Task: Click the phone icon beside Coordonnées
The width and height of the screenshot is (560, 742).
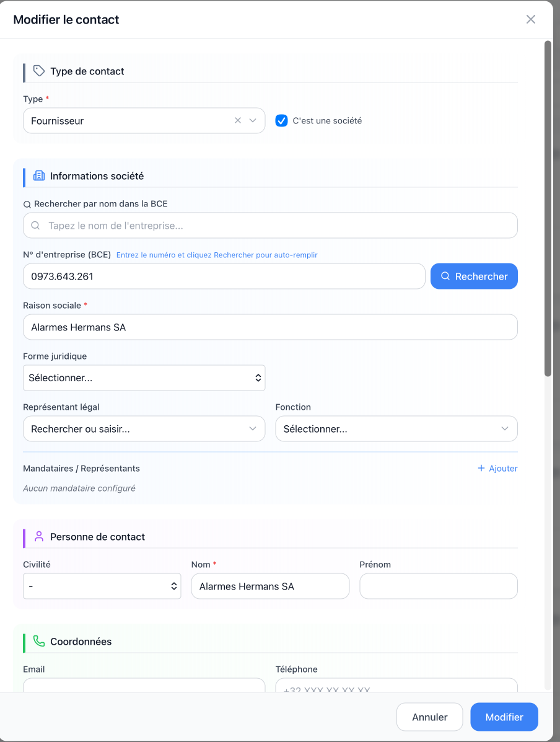Action: [39, 641]
